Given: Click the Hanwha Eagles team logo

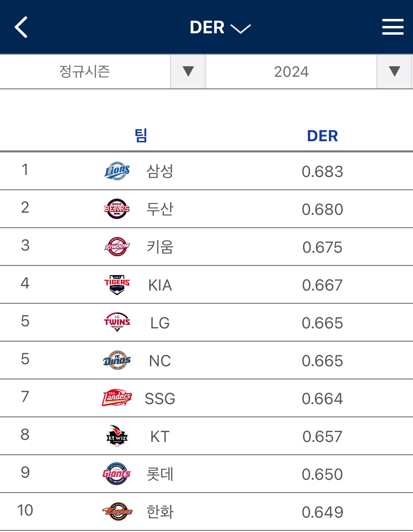Looking at the screenshot, I should tap(117, 512).
